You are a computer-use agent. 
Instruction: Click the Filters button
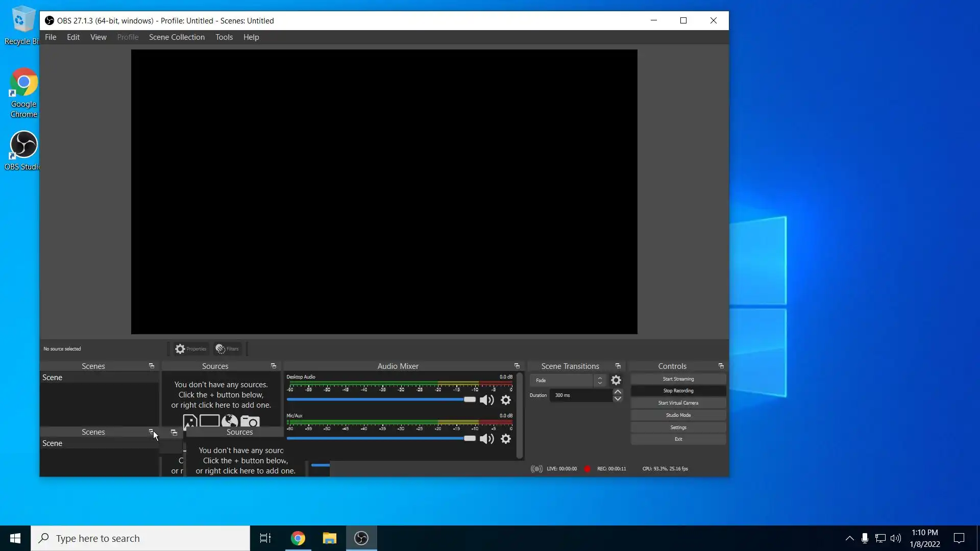(x=227, y=349)
